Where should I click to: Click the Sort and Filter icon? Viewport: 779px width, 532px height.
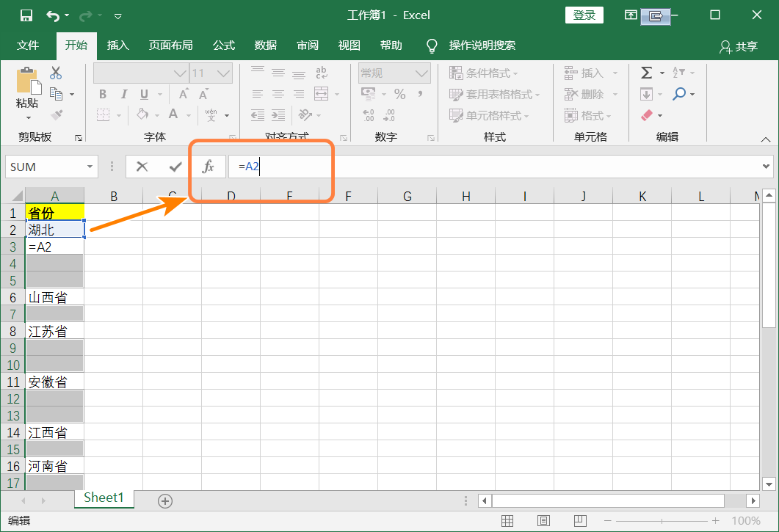tap(678, 73)
